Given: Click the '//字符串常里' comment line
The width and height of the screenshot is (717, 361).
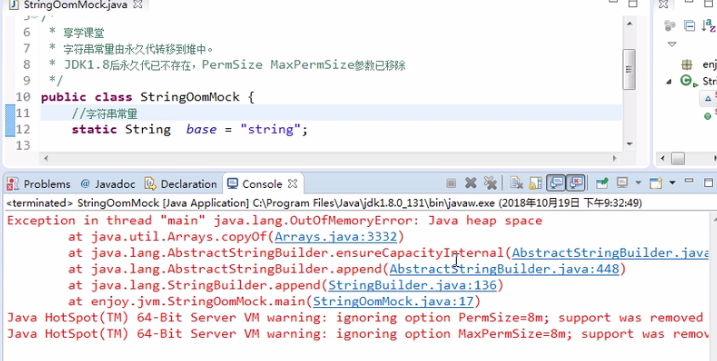Looking at the screenshot, I should coord(104,113).
